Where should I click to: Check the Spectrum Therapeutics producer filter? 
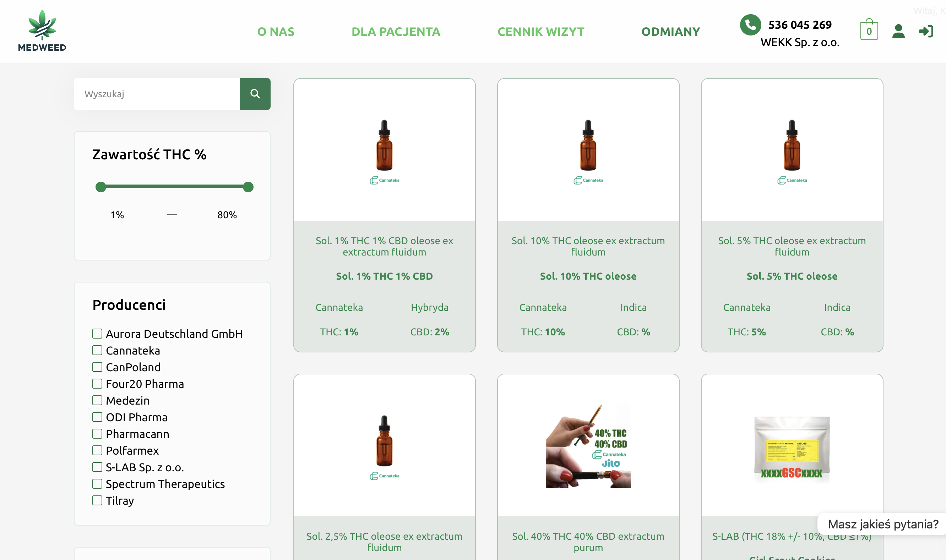click(x=97, y=484)
